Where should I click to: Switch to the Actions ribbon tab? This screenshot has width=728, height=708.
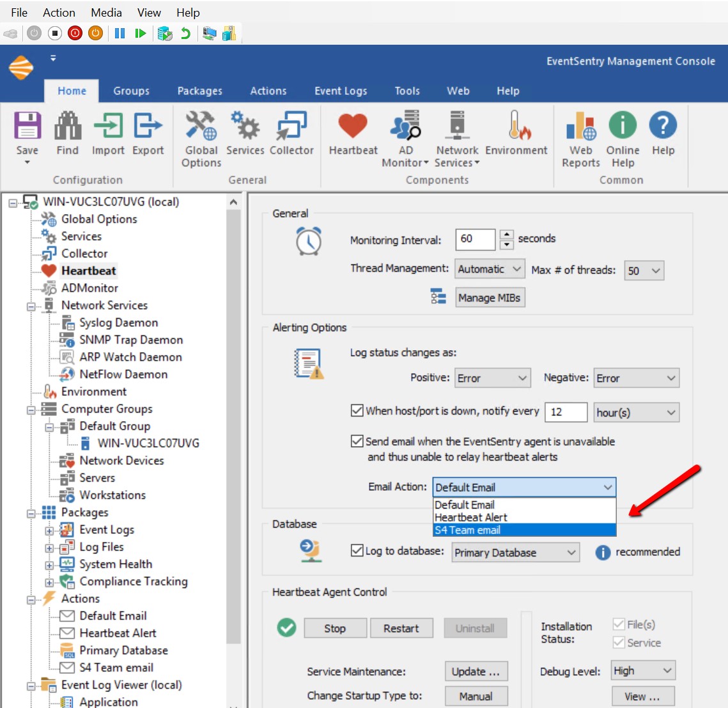point(268,91)
